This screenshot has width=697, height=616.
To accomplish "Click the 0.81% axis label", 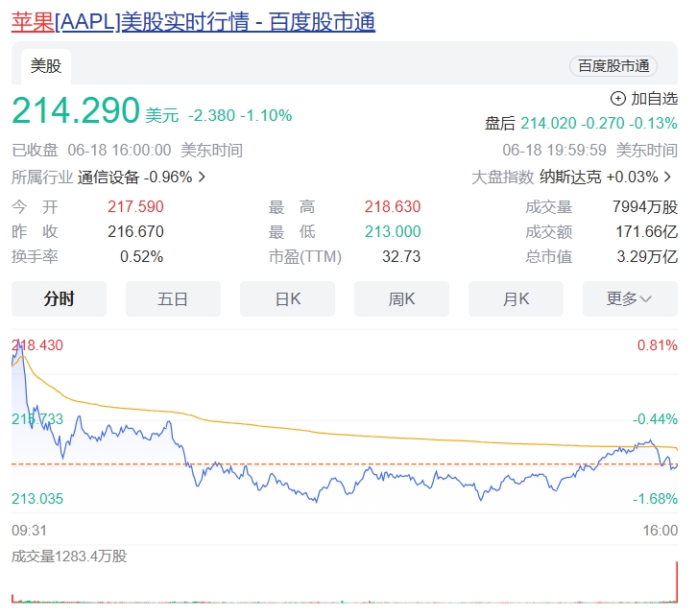I will tap(657, 345).
